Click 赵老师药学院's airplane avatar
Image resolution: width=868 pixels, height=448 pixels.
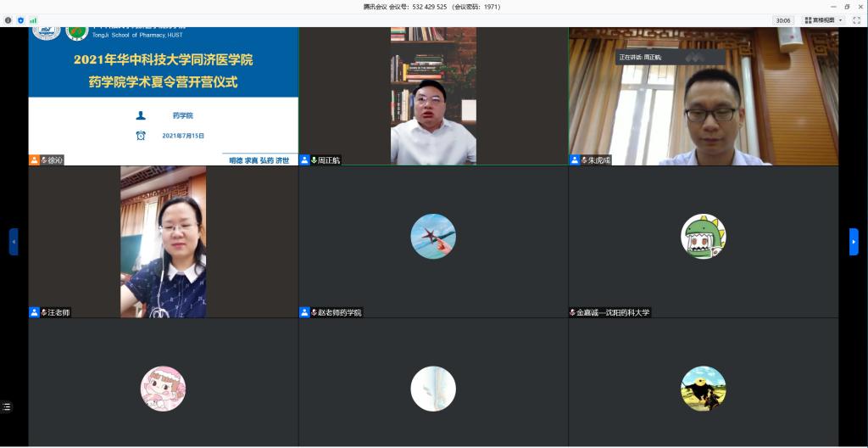[433, 237]
